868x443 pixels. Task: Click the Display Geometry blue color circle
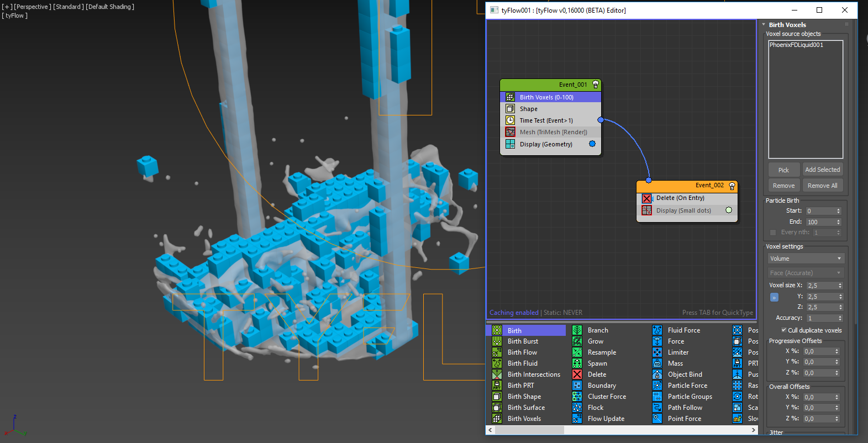tap(592, 144)
